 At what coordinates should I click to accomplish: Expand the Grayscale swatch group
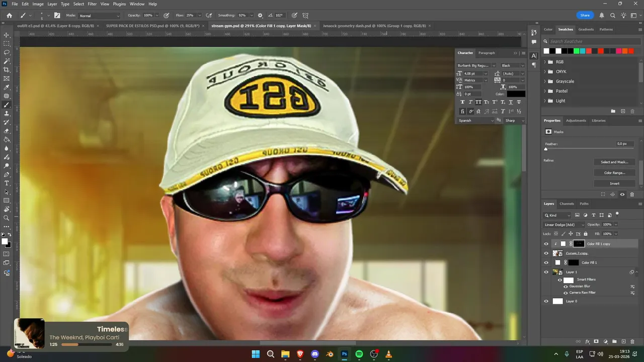pyautogui.click(x=545, y=81)
